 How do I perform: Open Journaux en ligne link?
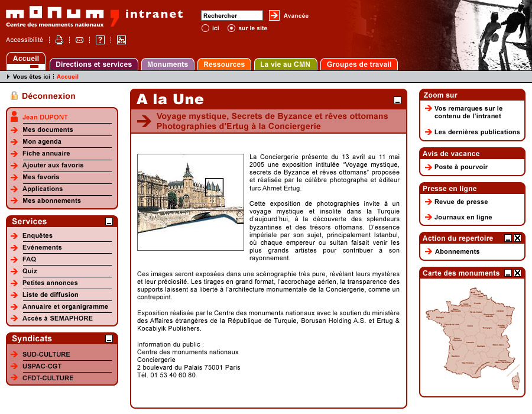click(x=463, y=217)
